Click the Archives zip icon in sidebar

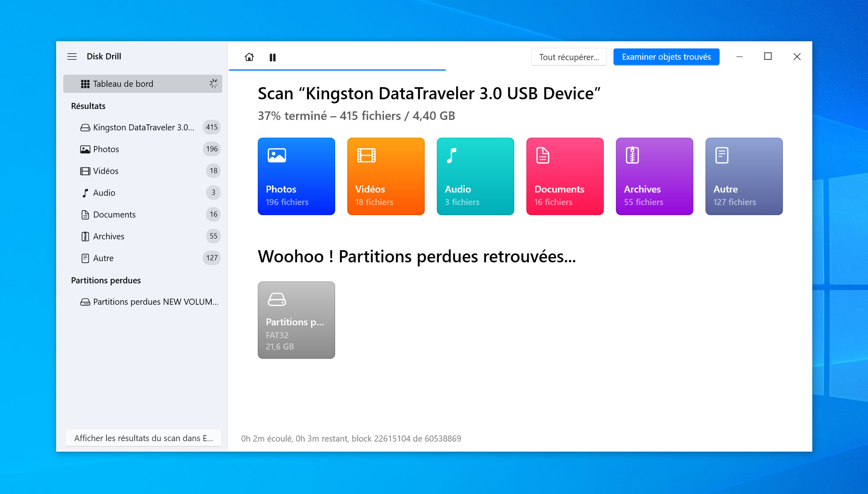(85, 237)
